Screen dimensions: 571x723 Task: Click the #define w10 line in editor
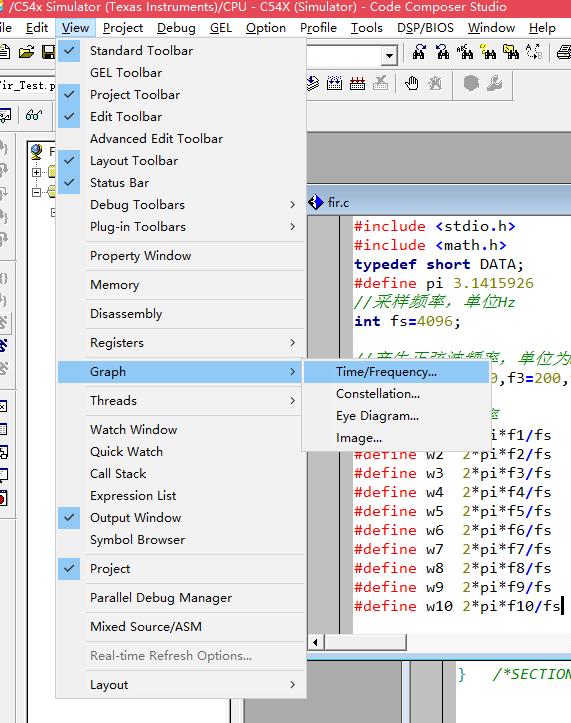457,606
